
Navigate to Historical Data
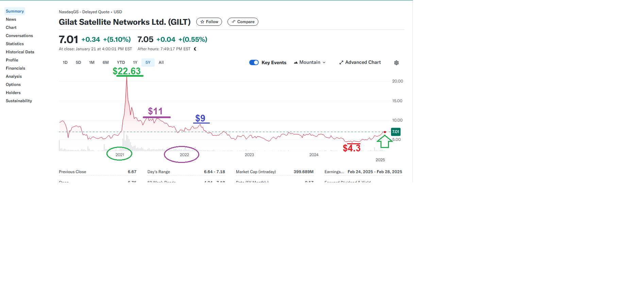[20, 52]
